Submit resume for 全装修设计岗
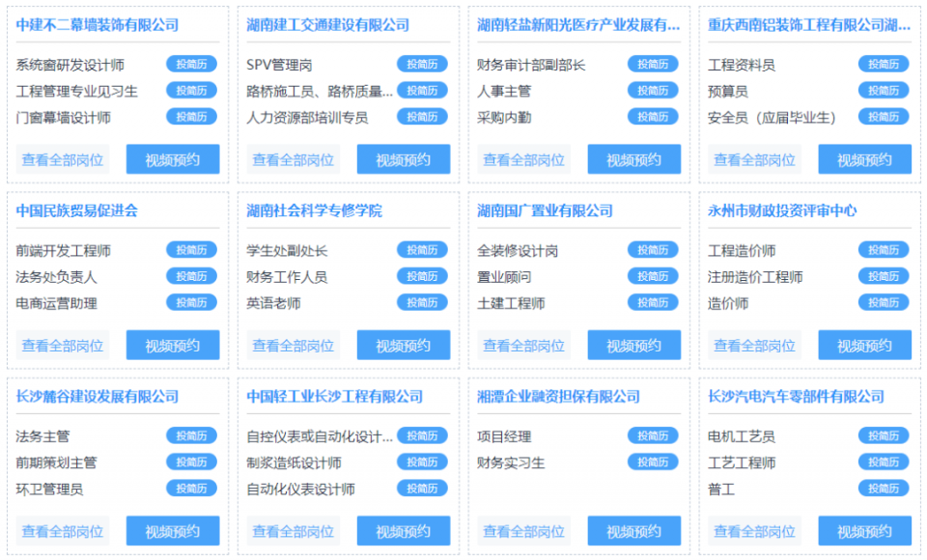Viewport: 927px width, 560px height. (653, 249)
